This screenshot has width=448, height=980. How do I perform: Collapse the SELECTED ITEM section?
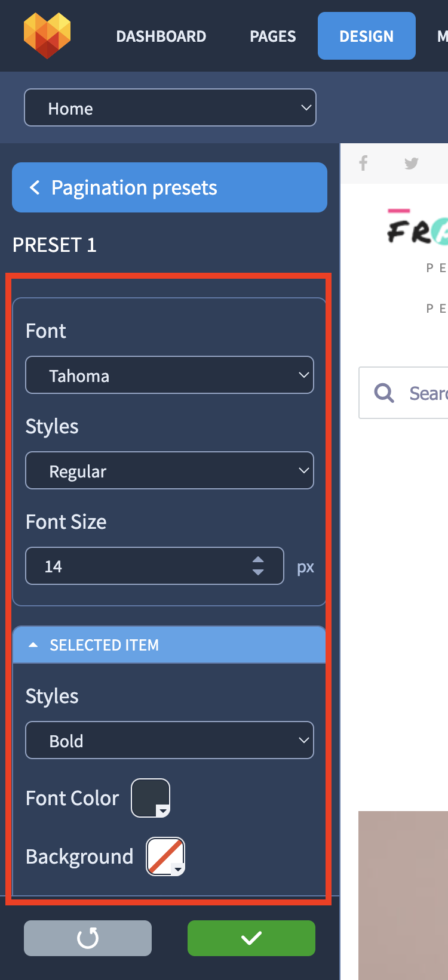pyautogui.click(x=170, y=645)
